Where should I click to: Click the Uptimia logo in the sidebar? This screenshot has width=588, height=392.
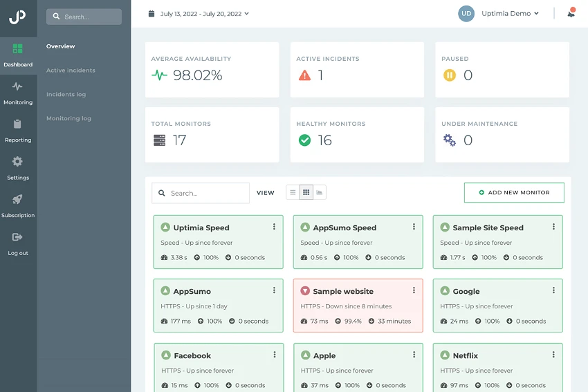coord(17,17)
